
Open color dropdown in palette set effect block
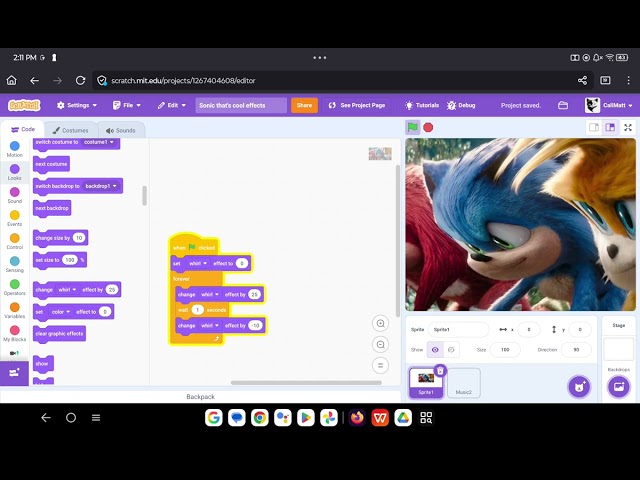tap(60, 312)
